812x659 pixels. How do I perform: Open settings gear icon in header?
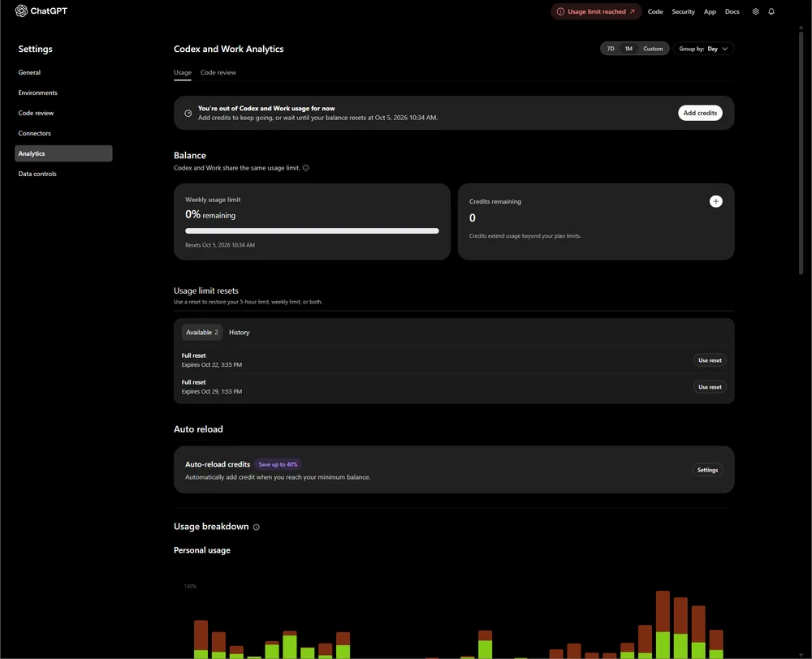(x=755, y=11)
